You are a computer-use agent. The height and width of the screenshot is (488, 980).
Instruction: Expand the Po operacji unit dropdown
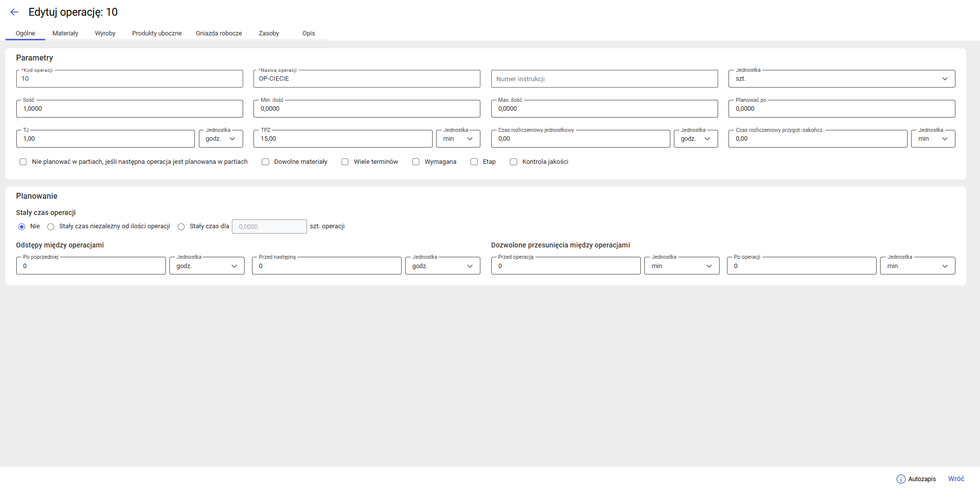(x=917, y=266)
